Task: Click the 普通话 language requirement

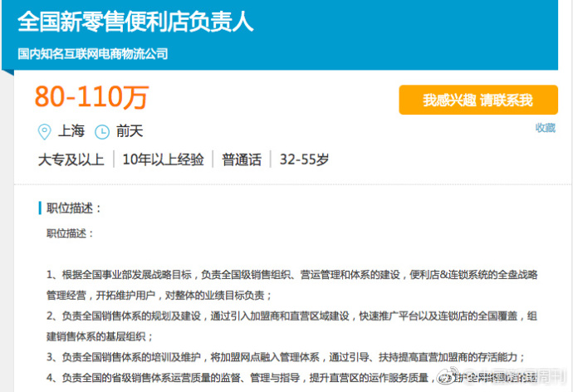Action: coord(241,159)
